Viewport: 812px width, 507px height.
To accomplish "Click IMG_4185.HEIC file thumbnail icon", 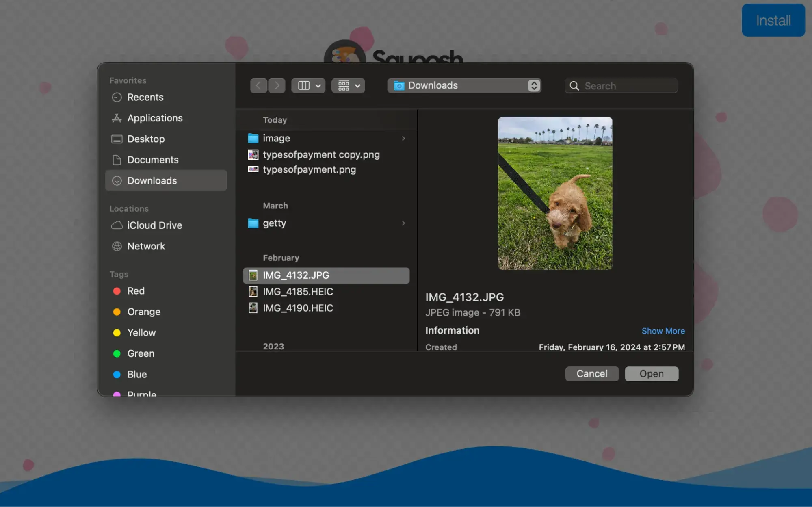I will [253, 291].
